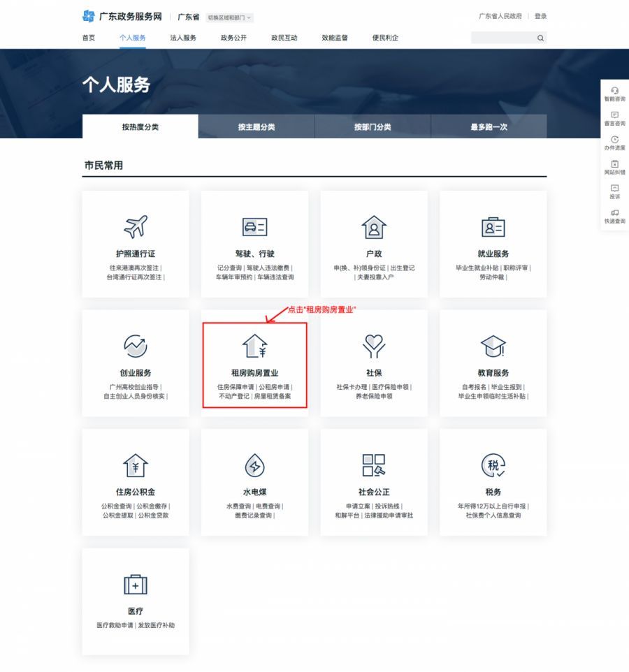Open the 医疗 medical kit icon
The width and height of the screenshot is (629, 672).
(135, 584)
